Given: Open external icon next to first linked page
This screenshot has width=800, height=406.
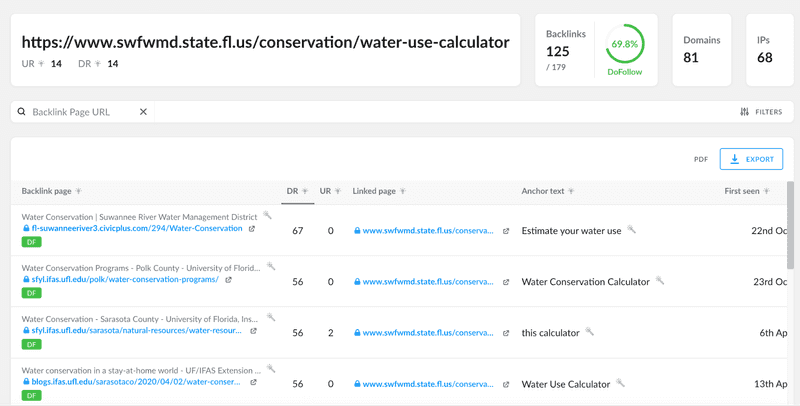Looking at the screenshot, I should pos(506,231).
